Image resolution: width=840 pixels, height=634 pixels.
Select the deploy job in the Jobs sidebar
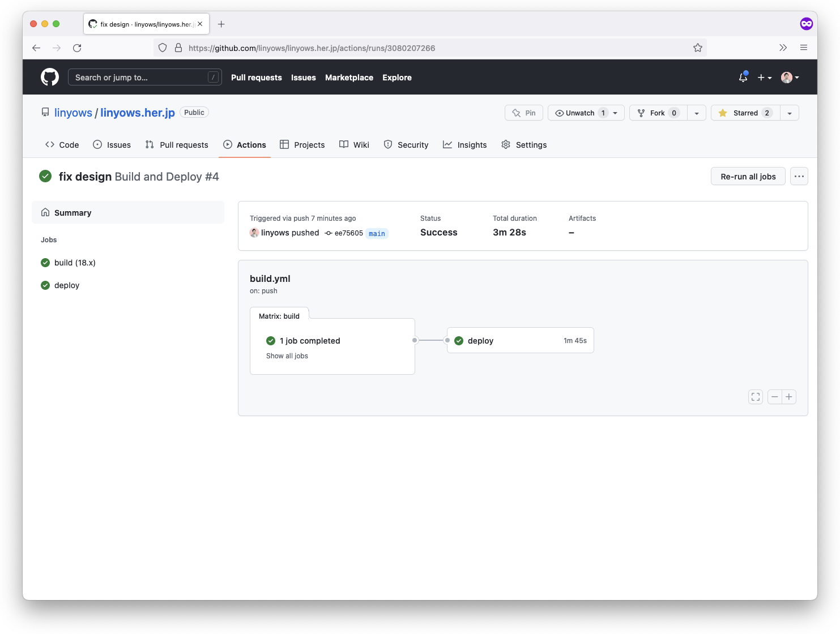click(x=67, y=285)
